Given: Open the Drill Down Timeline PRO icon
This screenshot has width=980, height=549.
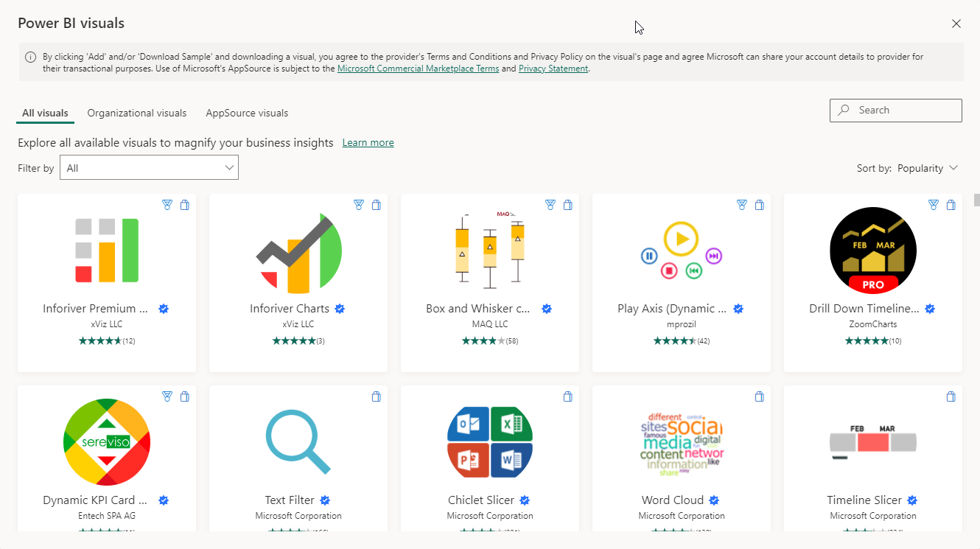Looking at the screenshot, I should click(872, 251).
